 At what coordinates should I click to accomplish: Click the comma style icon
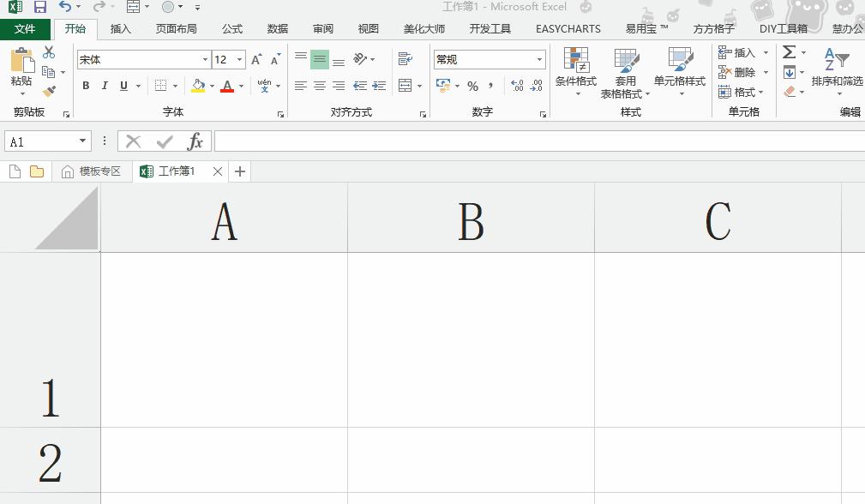[490, 86]
